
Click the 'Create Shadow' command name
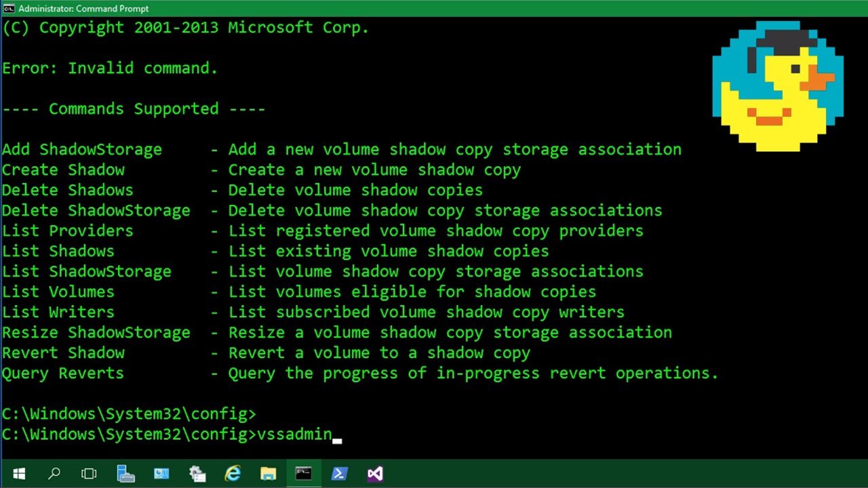pos(63,169)
